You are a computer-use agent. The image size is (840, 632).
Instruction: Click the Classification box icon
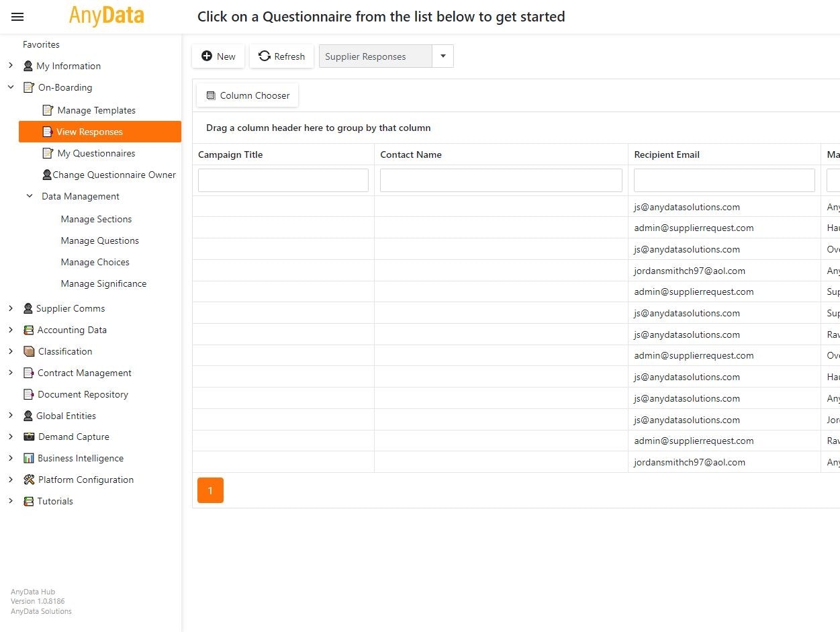[x=28, y=351]
